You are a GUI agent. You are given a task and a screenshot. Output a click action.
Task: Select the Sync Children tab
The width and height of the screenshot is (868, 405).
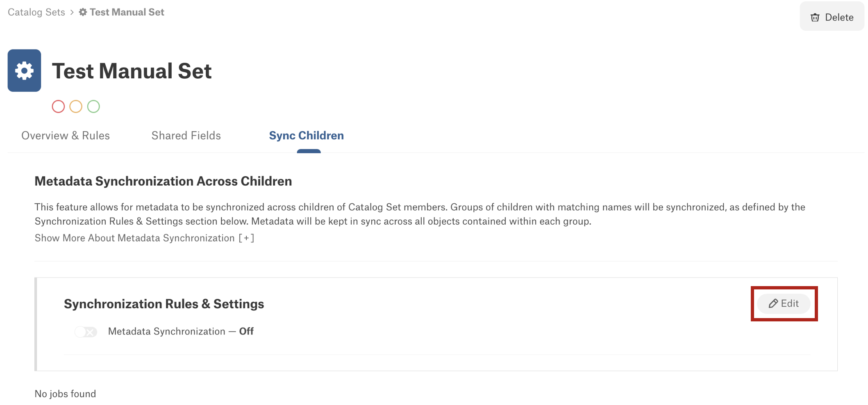(306, 136)
